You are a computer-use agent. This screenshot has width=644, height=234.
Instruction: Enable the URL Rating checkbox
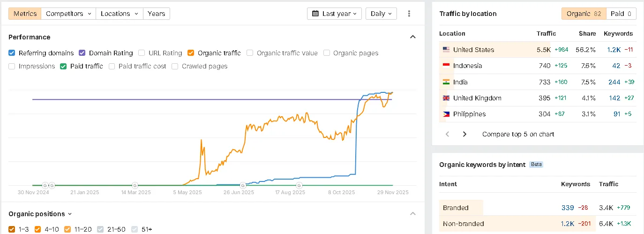[x=142, y=53]
